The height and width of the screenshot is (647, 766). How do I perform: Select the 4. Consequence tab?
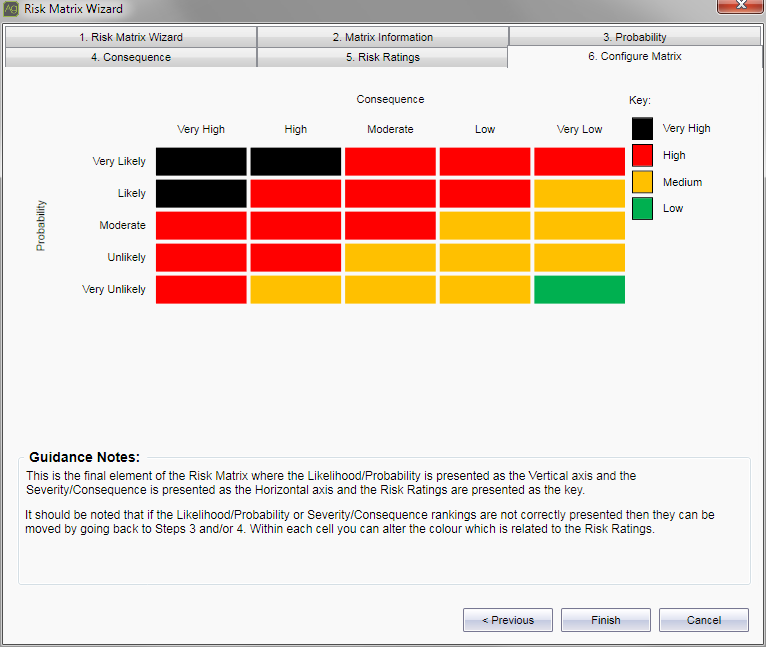pos(131,57)
